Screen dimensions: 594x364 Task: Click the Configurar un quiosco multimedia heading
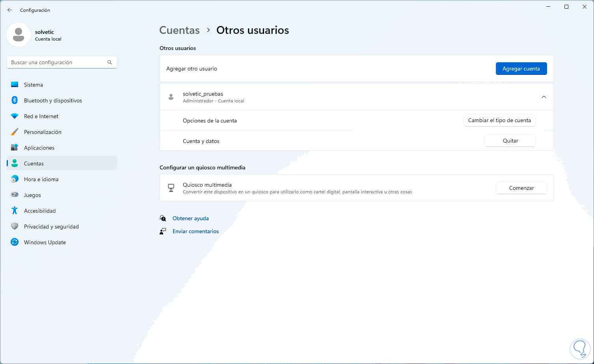point(203,167)
